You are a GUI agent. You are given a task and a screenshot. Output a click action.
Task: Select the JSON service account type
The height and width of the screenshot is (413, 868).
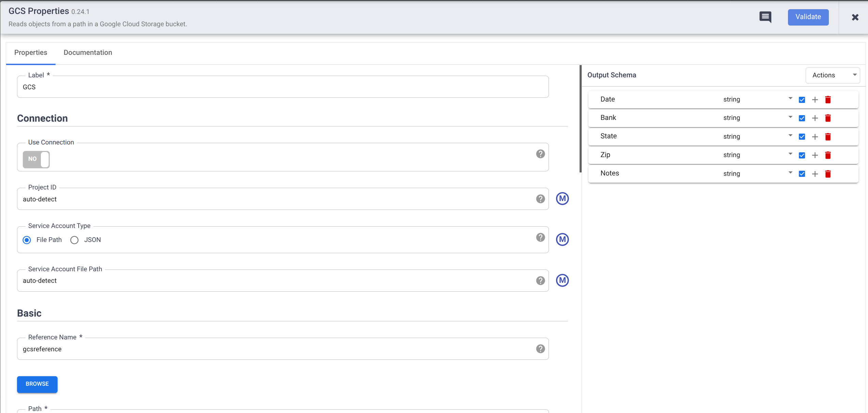tap(74, 240)
